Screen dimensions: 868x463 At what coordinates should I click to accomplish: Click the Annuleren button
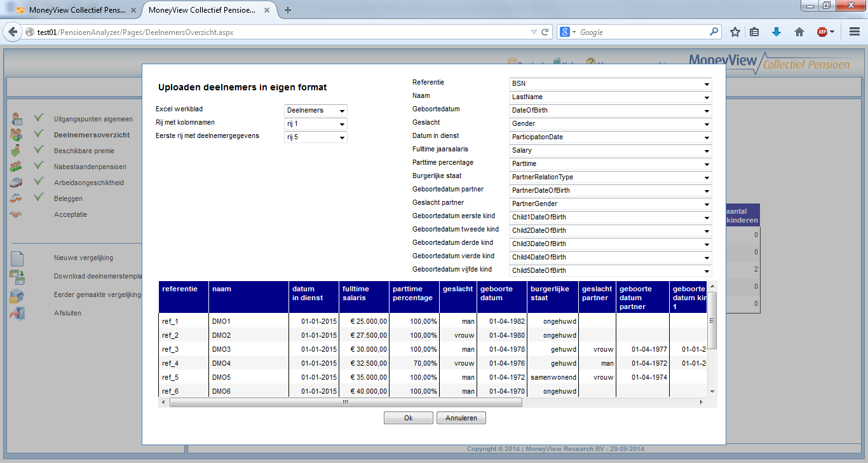461,418
